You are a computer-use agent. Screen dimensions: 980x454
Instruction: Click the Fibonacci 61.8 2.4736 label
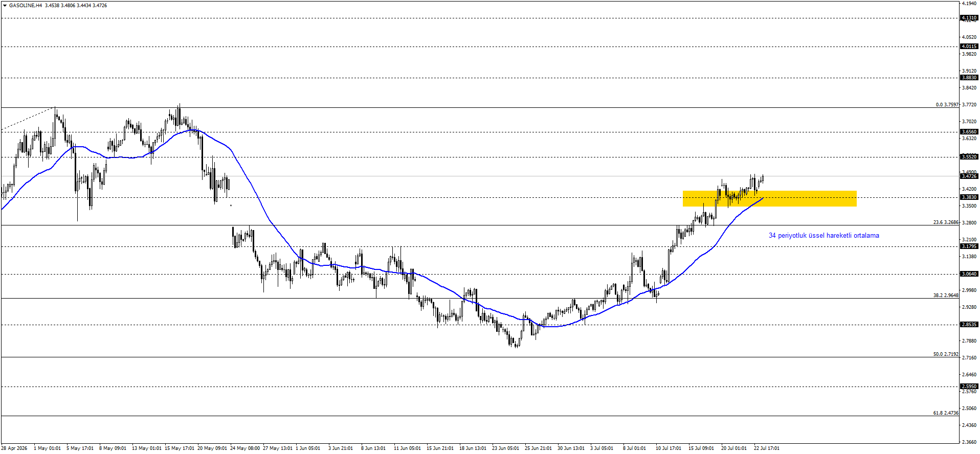pyautogui.click(x=946, y=413)
